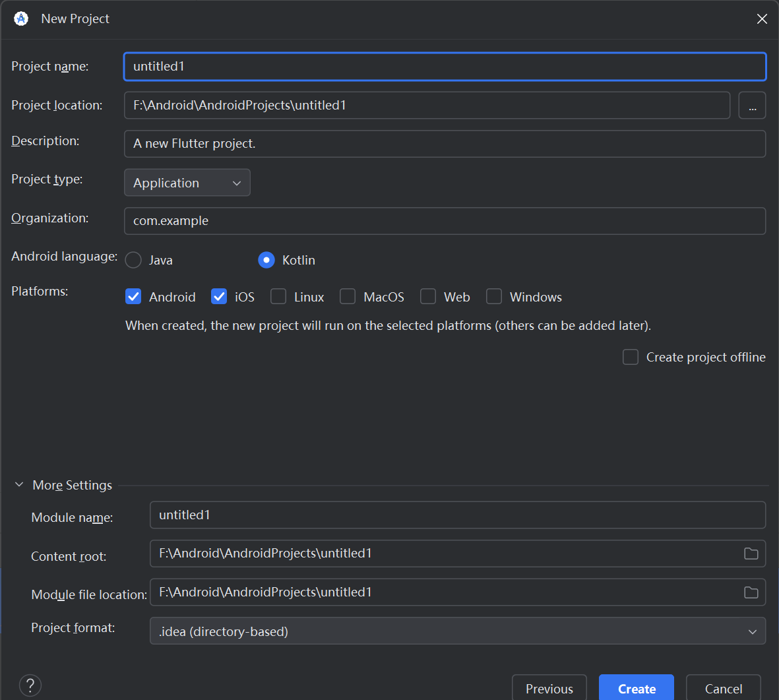The width and height of the screenshot is (779, 700).
Task: Open the Project type dropdown
Action: [187, 183]
